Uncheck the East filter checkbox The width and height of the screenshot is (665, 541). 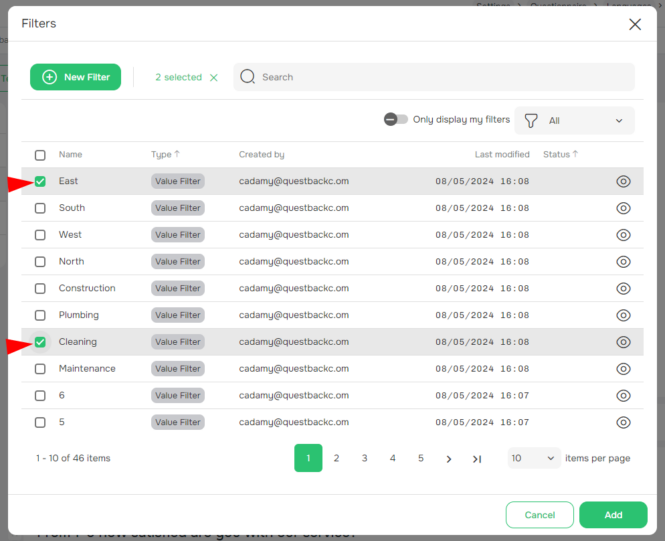tap(40, 182)
